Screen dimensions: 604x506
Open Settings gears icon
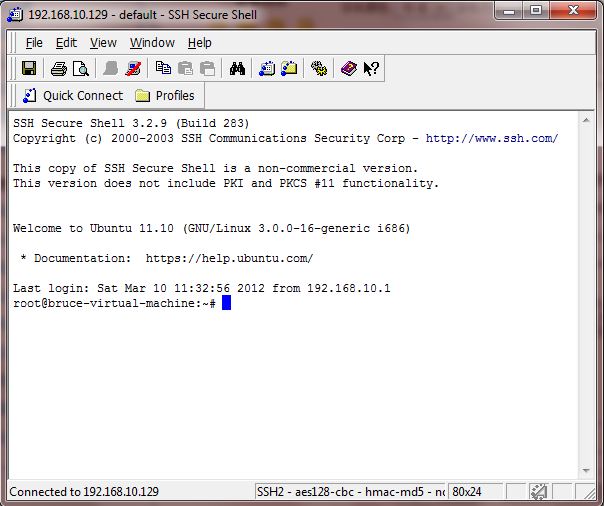point(319,69)
